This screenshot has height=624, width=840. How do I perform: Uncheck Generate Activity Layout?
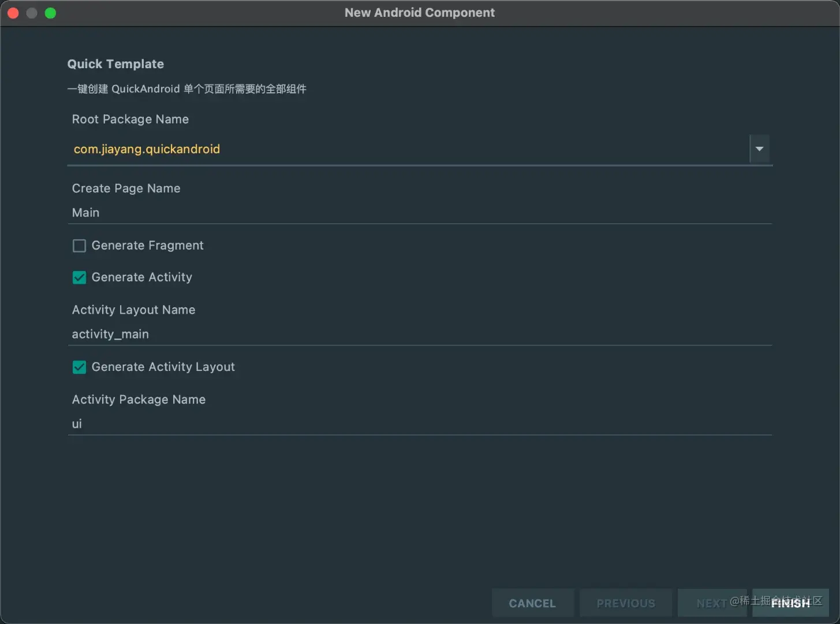79,367
